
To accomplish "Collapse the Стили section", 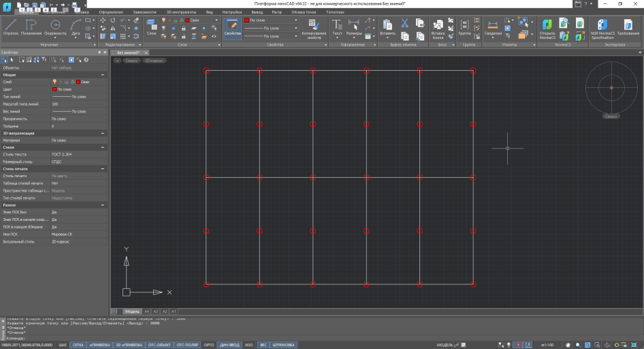I will (103, 147).
